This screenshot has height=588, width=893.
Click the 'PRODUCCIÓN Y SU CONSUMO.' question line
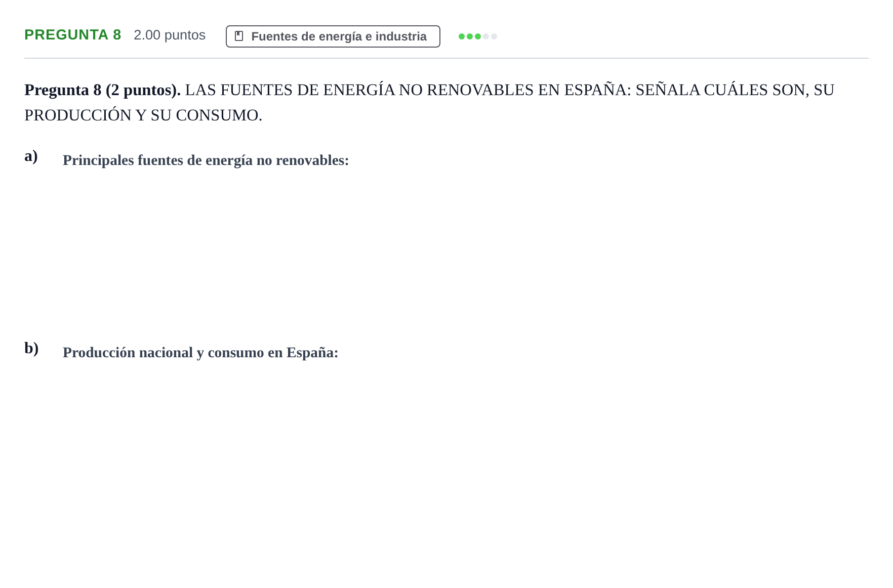click(143, 115)
